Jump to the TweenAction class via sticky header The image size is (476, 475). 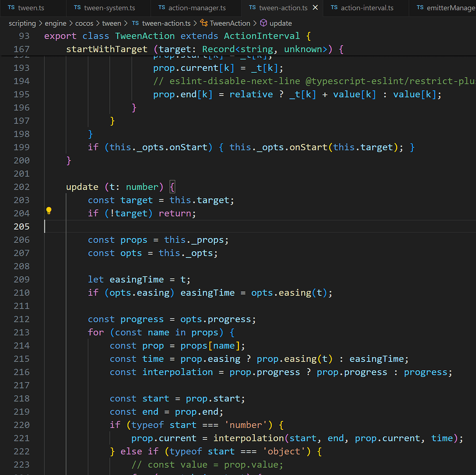point(144,36)
